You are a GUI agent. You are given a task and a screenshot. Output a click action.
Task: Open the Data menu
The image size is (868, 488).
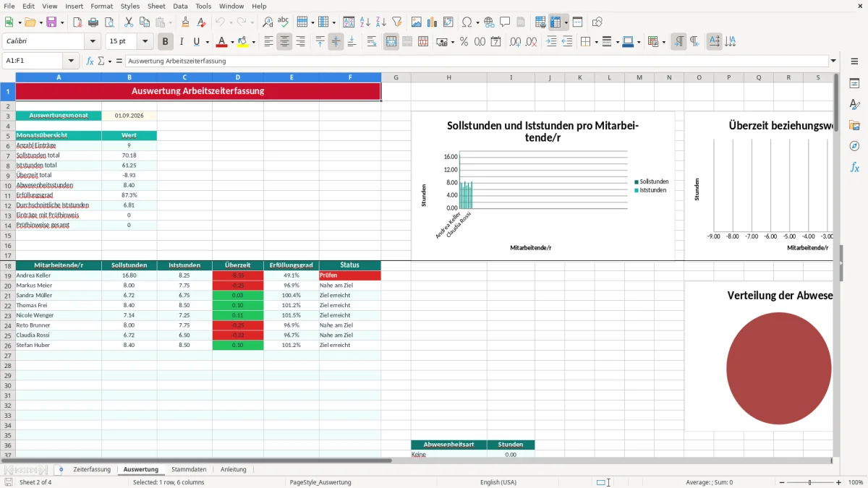[180, 6]
